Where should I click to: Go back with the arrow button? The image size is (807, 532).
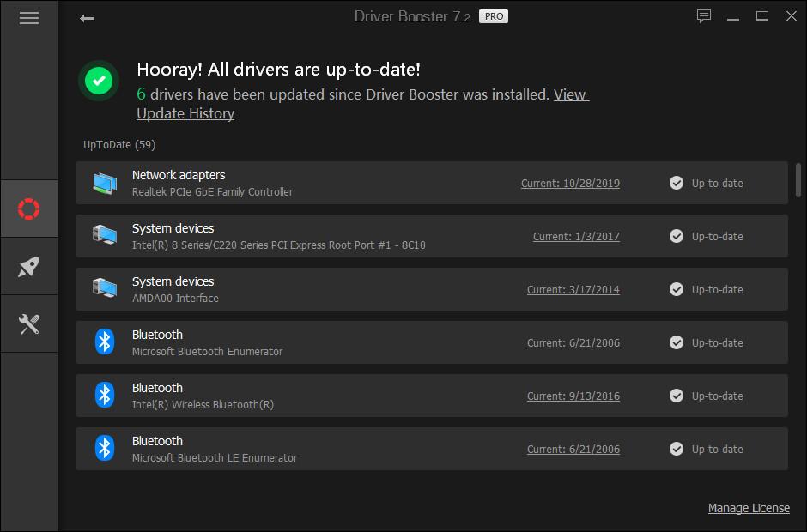pos(87,19)
